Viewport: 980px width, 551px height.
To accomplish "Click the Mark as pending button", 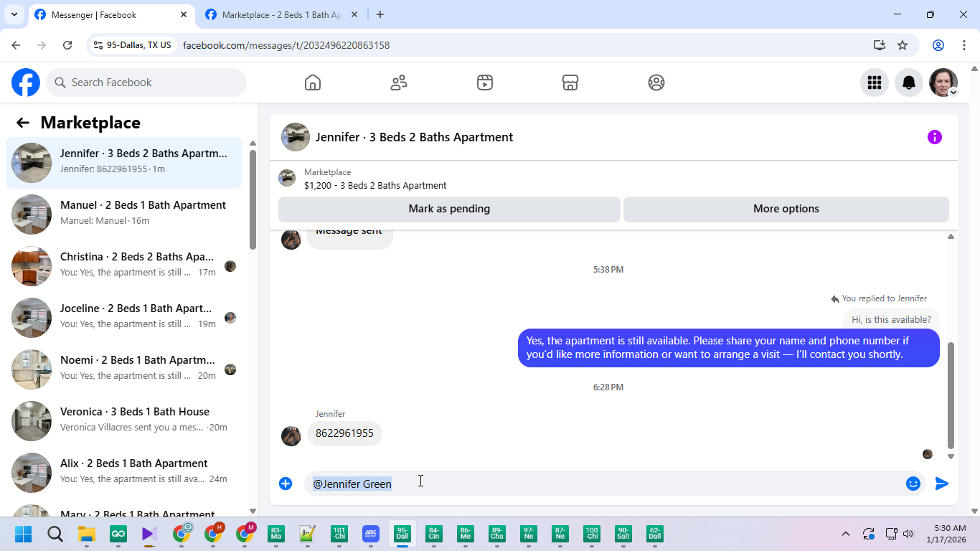I will (x=449, y=209).
